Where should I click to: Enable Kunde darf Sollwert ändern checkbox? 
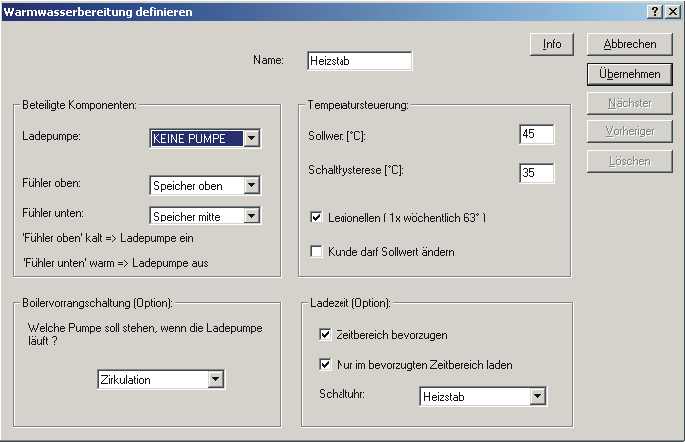coord(317,252)
